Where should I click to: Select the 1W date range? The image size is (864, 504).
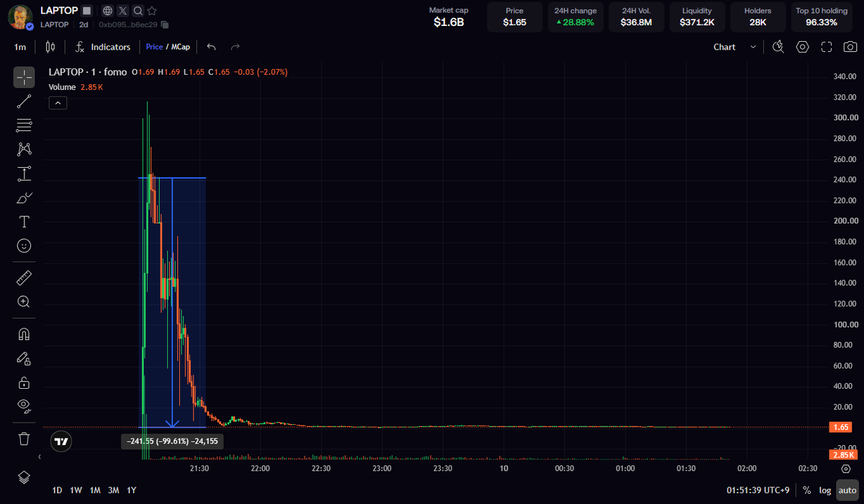pos(76,490)
